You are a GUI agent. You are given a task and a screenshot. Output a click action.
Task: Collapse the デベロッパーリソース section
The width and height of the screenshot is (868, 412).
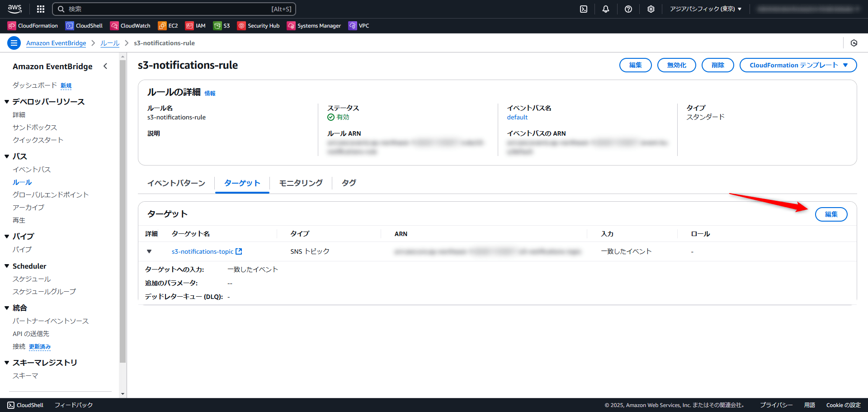point(7,102)
